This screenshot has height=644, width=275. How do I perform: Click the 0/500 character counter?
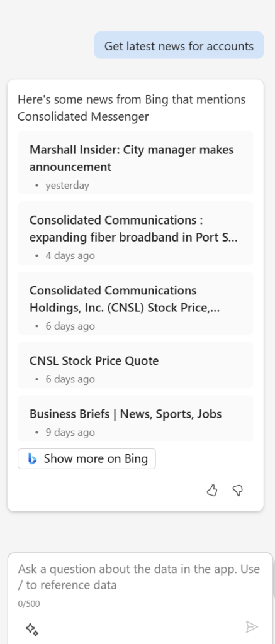pyautogui.click(x=29, y=604)
